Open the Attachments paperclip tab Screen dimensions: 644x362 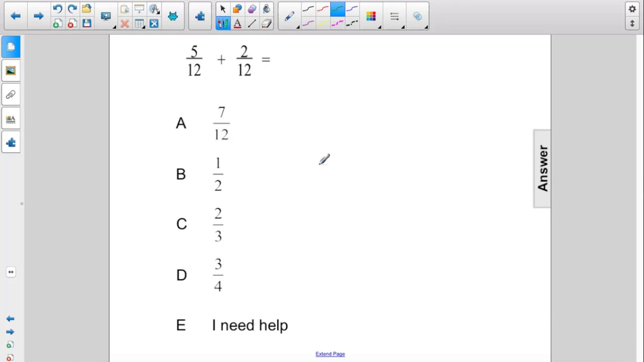tap(11, 95)
